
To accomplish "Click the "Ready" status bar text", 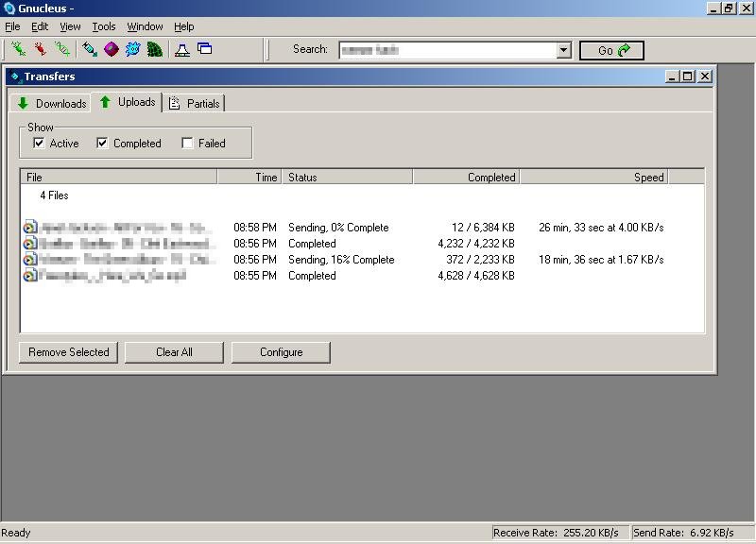I will (x=16, y=533).
